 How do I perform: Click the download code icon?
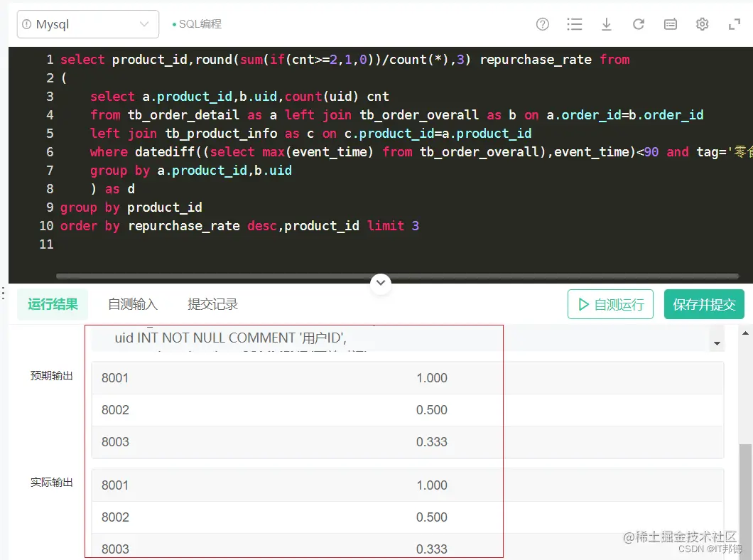tap(607, 24)
